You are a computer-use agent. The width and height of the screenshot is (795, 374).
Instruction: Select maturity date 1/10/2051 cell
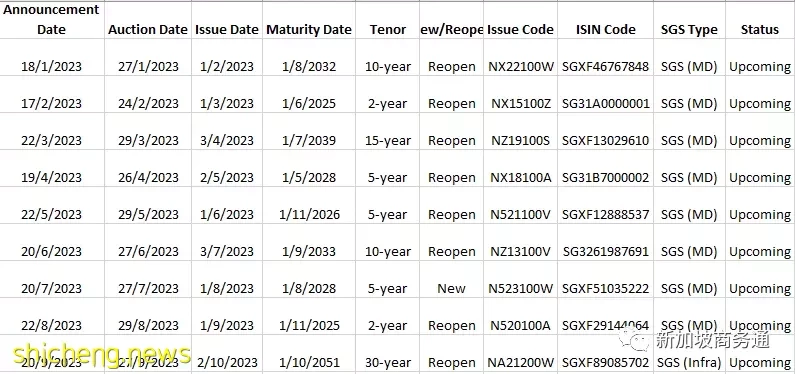tap(309, 354)
